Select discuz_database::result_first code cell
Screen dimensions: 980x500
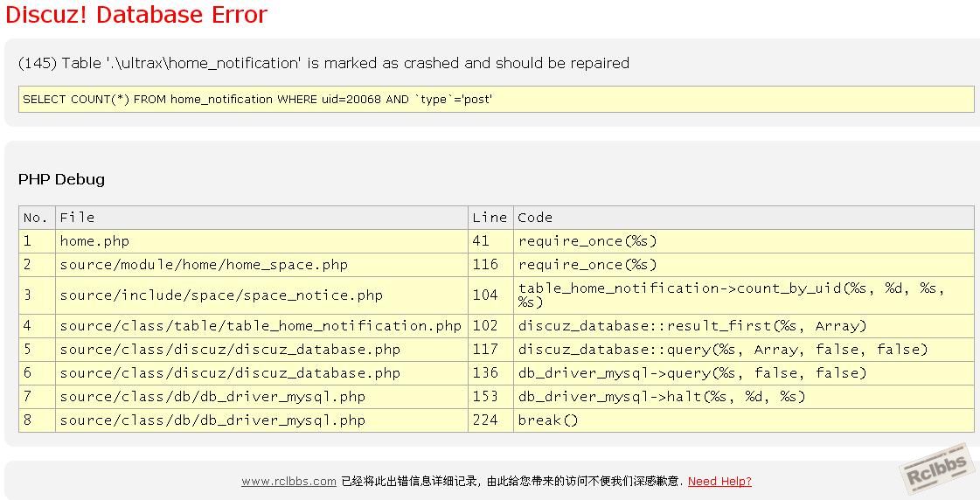[744, 326]
